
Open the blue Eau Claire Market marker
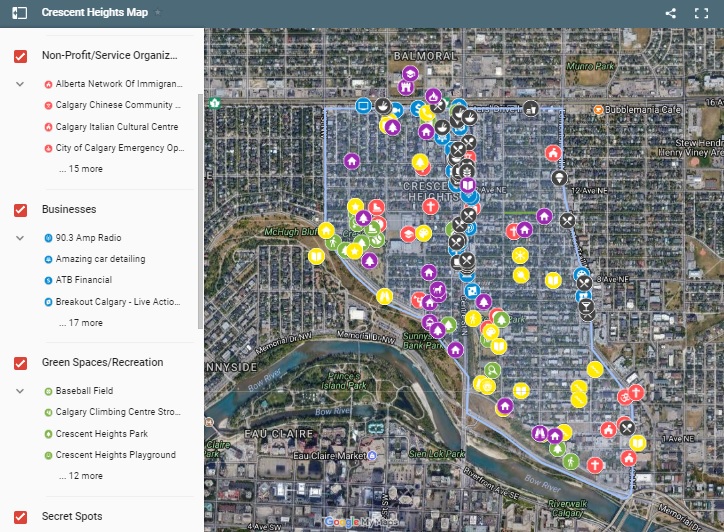pos(372,456)
